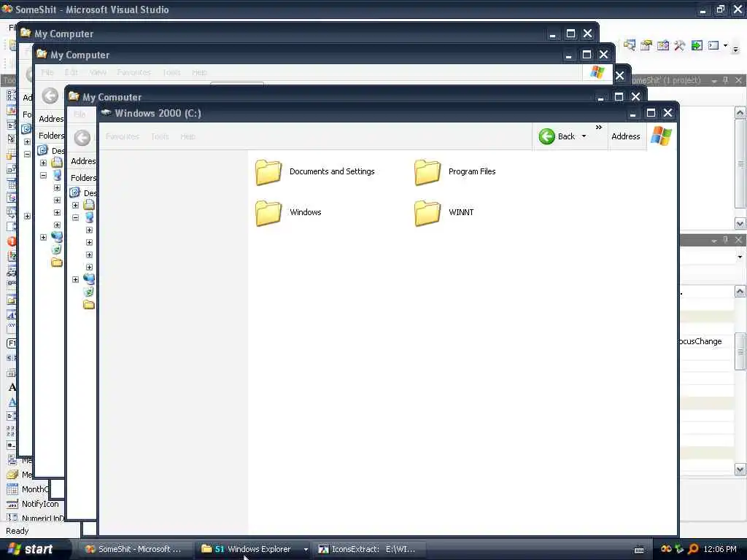747x560 pixels.
Task: Expand Windows Explorer taskbar group arrow
Action: (x=306, y=550)
